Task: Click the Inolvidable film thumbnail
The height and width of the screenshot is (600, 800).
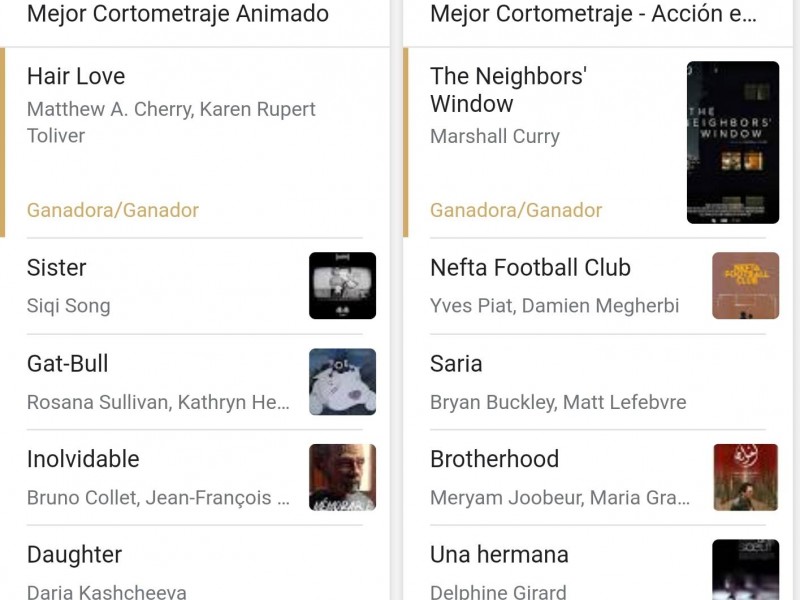Action: click(x=342, y=477)
